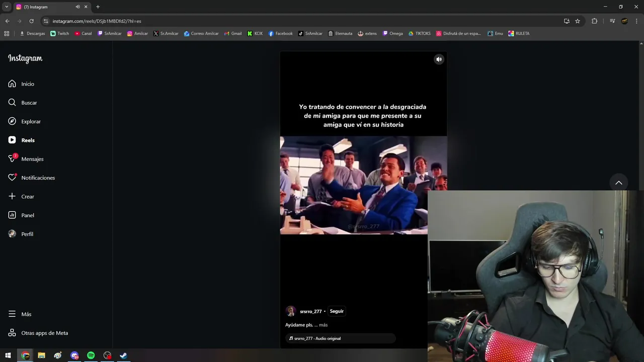Viewport: 644px width, 362px height.
Task: Mute the reel audio
Action: [x=439, y=59]
